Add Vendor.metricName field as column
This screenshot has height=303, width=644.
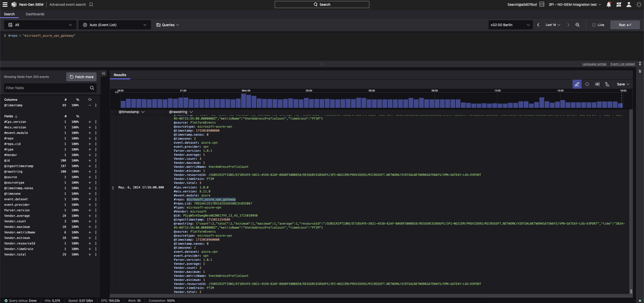click(90, 232)
